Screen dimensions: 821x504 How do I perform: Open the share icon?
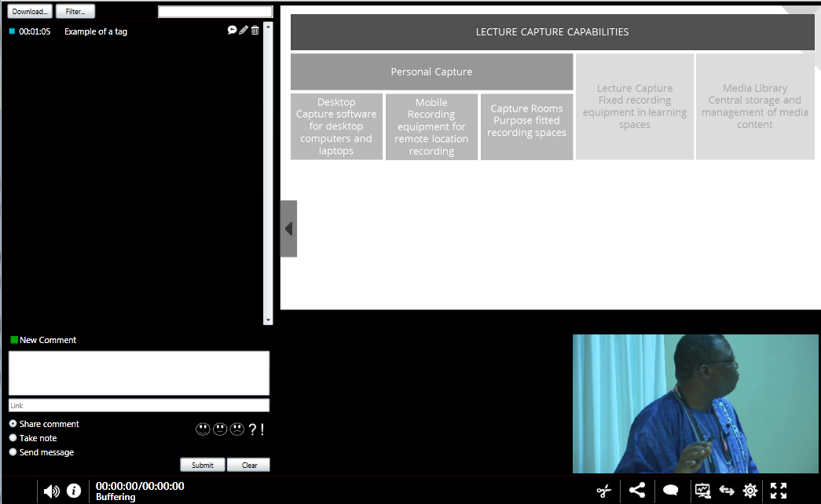637,491
